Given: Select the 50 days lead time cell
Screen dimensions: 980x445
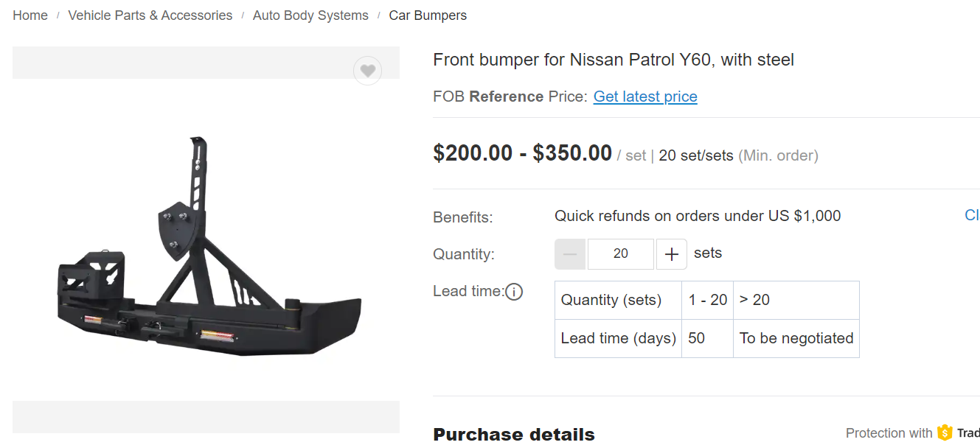Looking at the screenshot, I should pyautogui.click(x=707, y=338).
